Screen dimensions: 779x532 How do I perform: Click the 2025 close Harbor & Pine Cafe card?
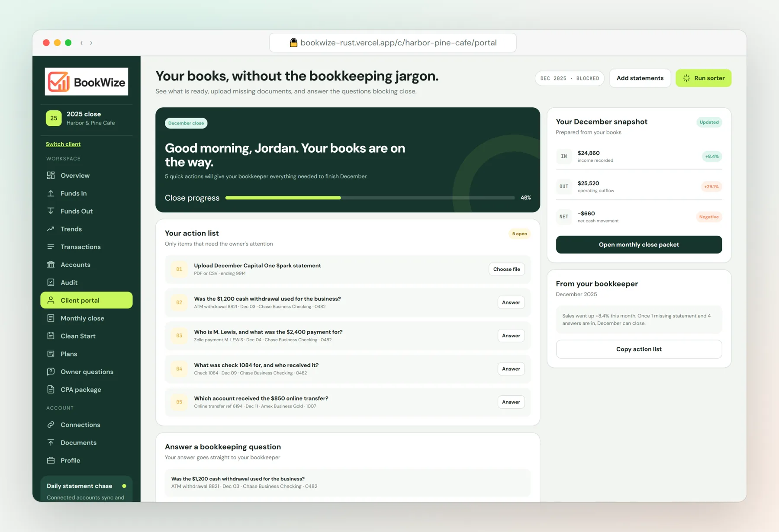[x=87, y=118]
